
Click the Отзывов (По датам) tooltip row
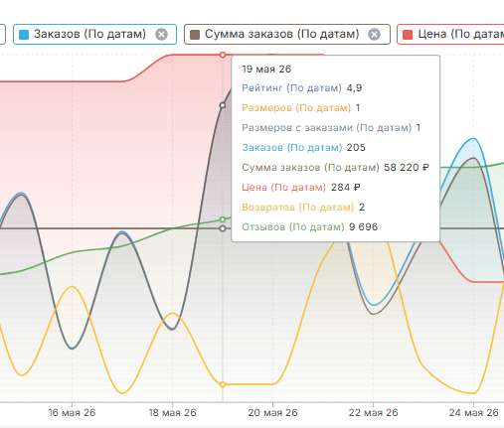(309, 227)
